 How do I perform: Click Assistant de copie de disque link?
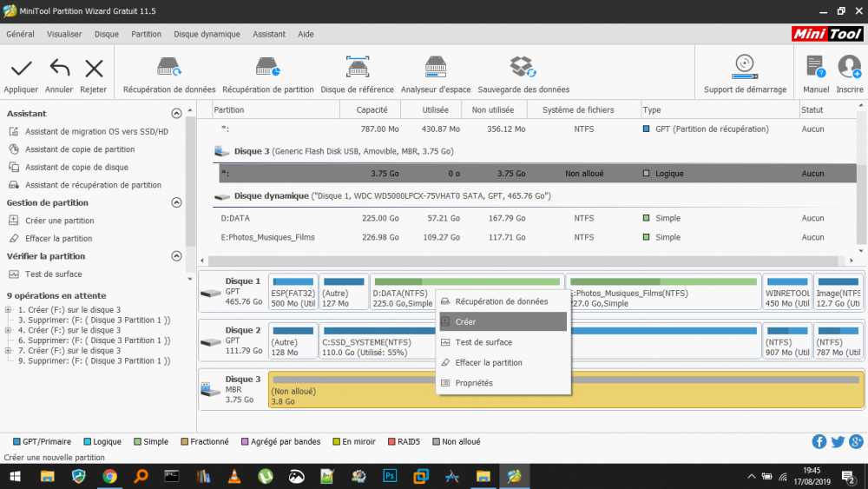[76, 168]
